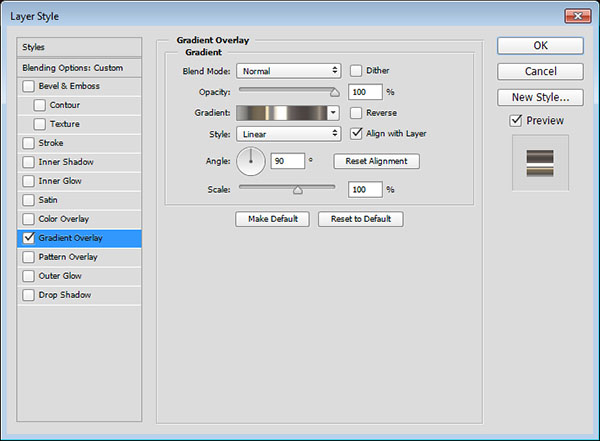The image size is (600, 441).
Task: Open the gradient picker dropdown arrow
Action: (x=333, y=113)
